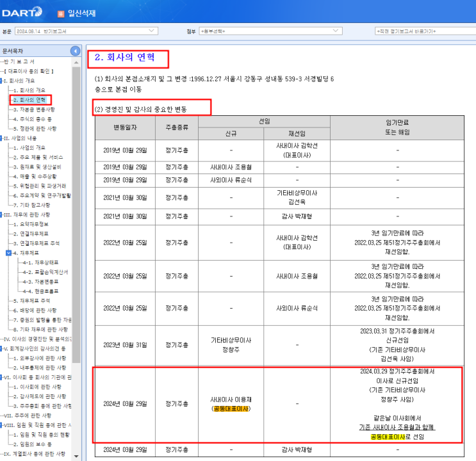Open 4-1. 재무상태표
Viewport: 476px width, 461px height.
[x=40, y=263]
